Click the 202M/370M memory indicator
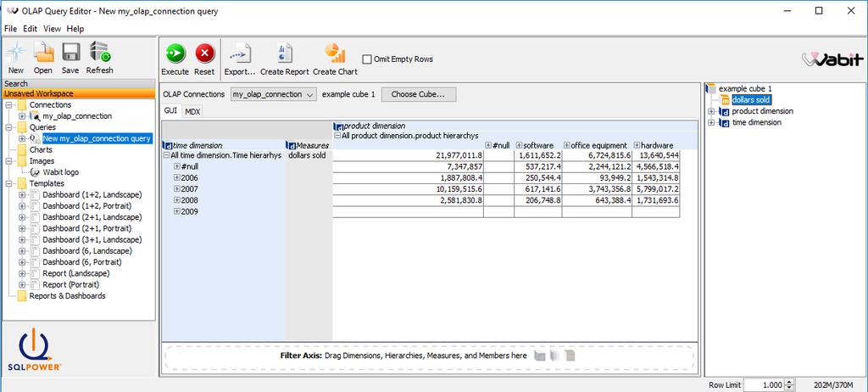The image size is (868, 392). tap(832, 385)
